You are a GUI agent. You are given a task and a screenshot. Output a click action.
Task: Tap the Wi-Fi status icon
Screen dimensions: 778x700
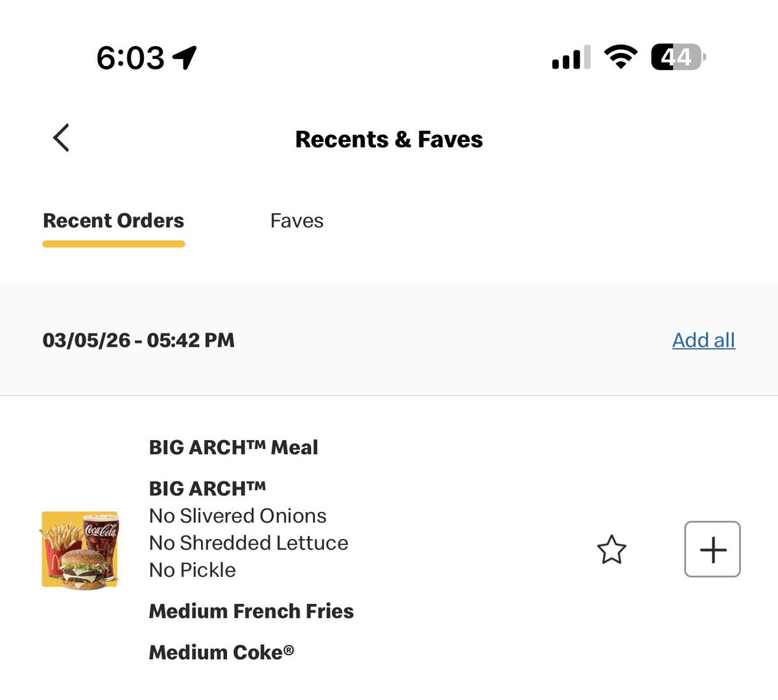pyautogui.click(x=620, y=57)
